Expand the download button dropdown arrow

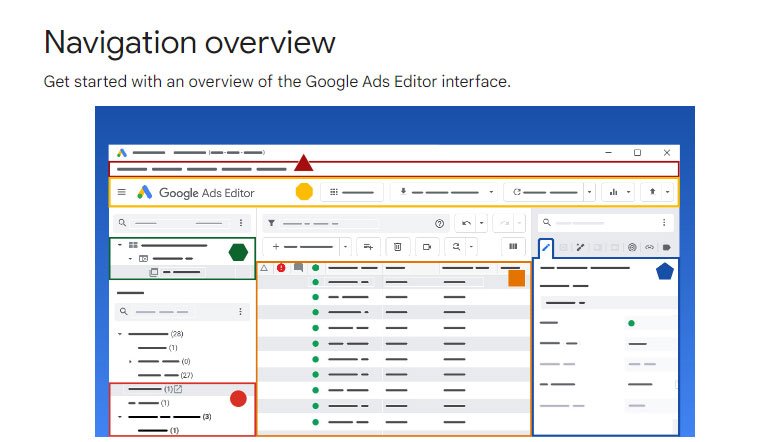(x=491, y=192)
